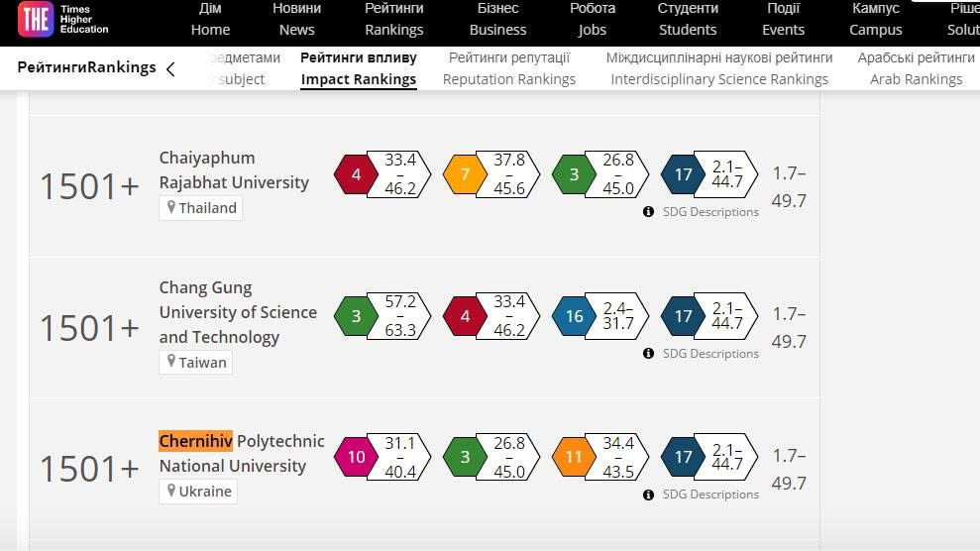Click the Thailand location pin tag

(200, 208)
